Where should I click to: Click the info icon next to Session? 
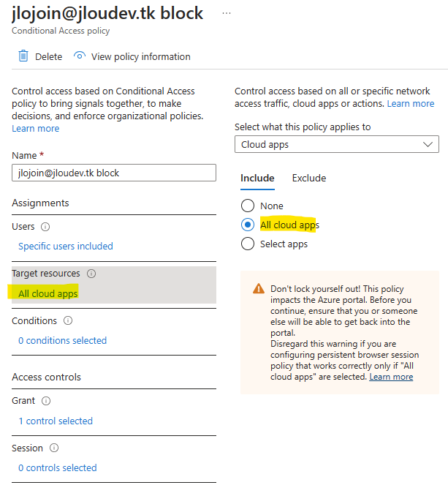(x=54, y=448)
